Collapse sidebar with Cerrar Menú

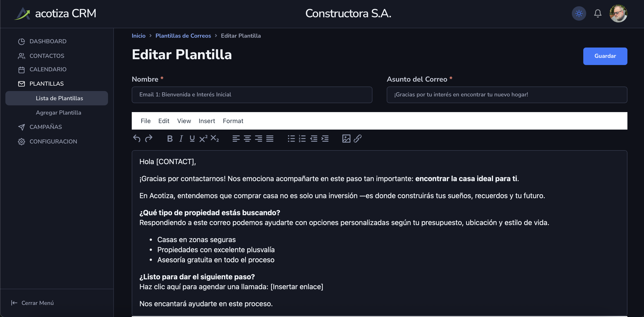point(32,303)
